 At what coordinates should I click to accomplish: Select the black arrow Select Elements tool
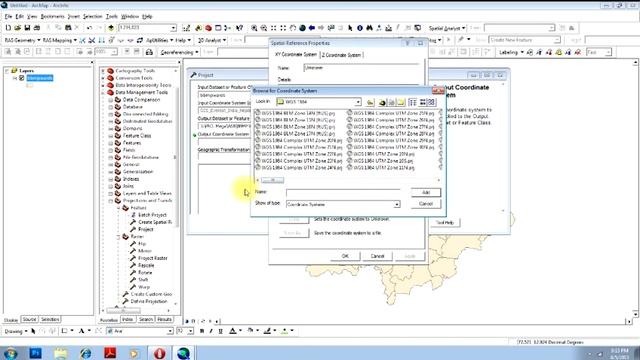(x=350, y=28)
